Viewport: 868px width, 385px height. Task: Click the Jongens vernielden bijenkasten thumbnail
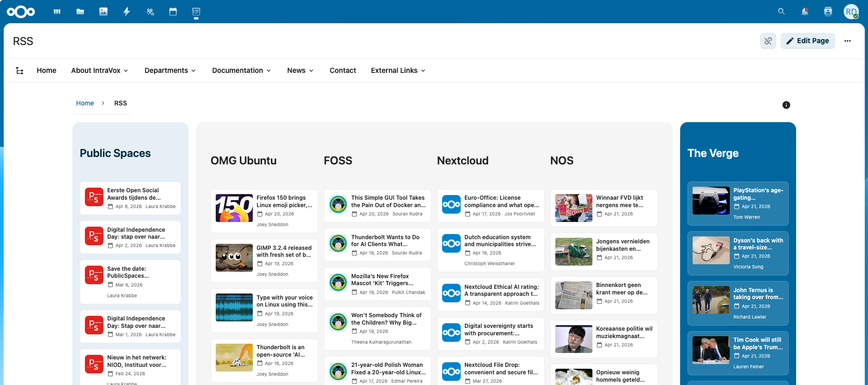pyautogui.click(x=574, y=252)
